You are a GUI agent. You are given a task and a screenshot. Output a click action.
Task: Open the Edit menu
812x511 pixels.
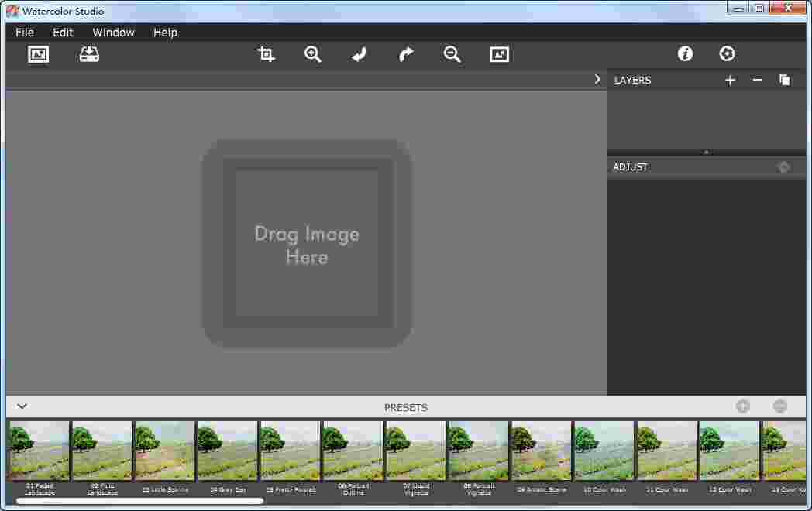(62, 33)
